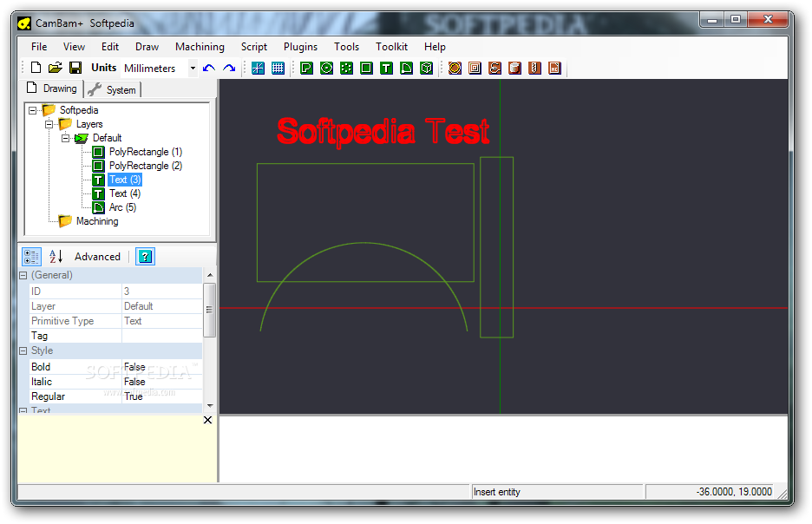
Task: Select PolyRectangle (1) in the tree
Action: (x=146, y=152)
